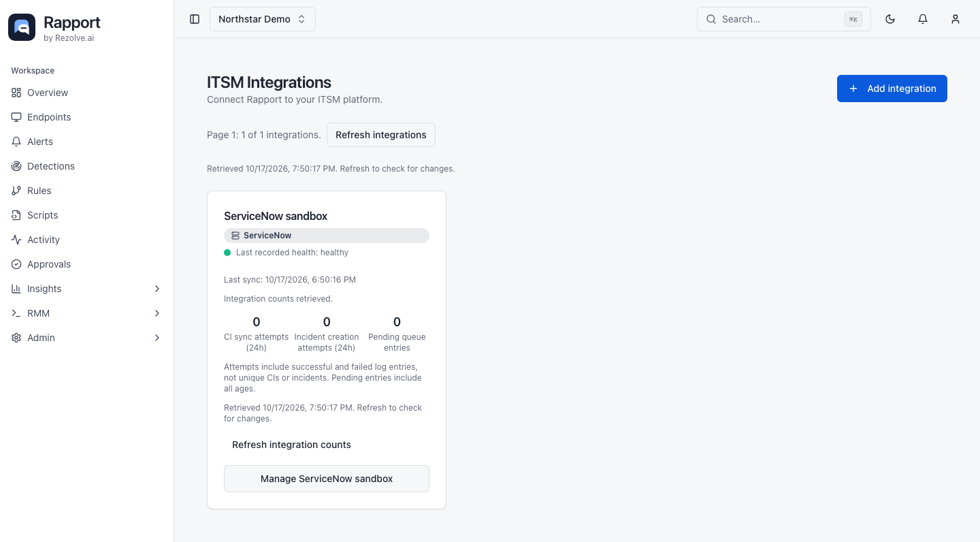
Task: Click the Insights bar chart icon
Action: (x=16, y=289)
